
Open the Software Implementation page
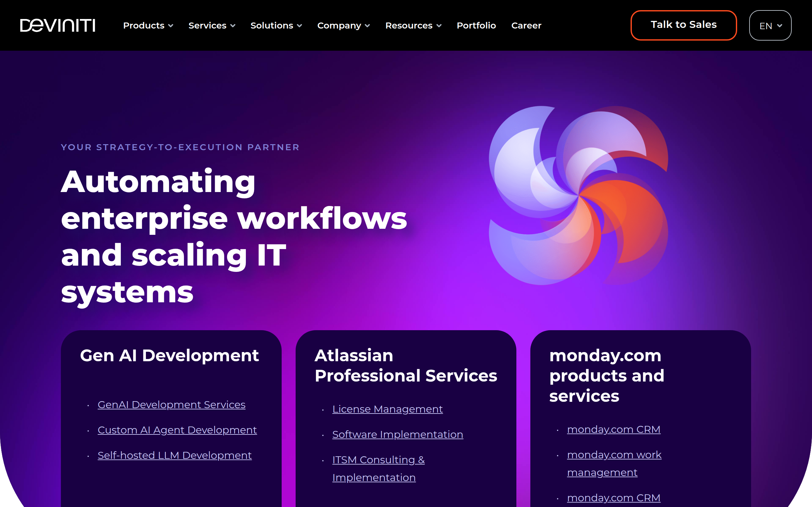(x=398, y=434)
